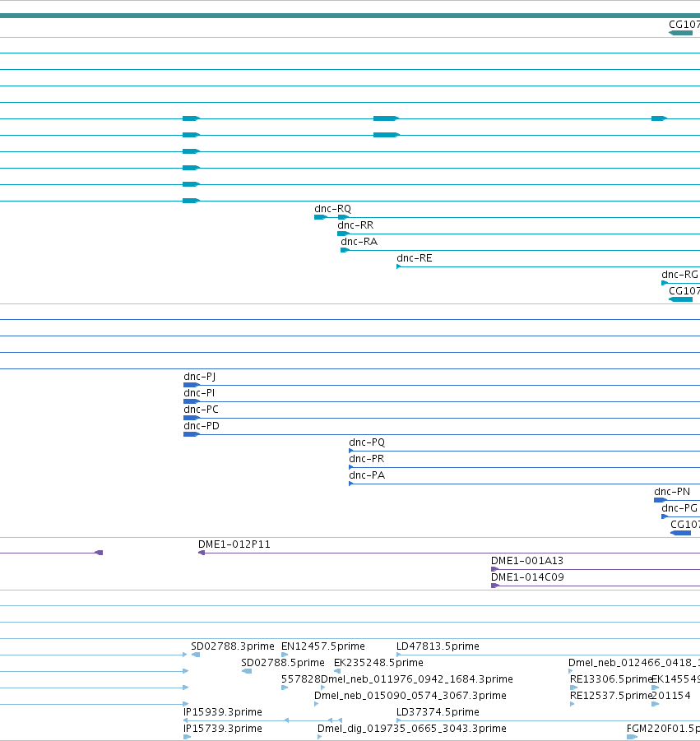Select the dnc-PG protein label

click(679, 508)
